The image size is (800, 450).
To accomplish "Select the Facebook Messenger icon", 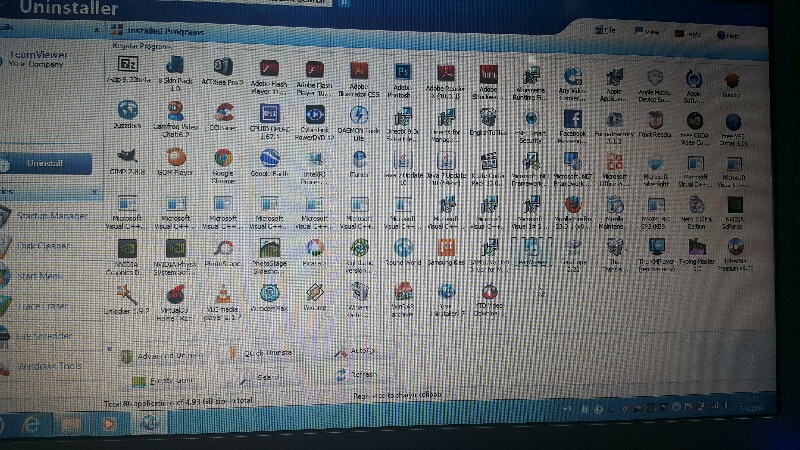I will (573, 119).
